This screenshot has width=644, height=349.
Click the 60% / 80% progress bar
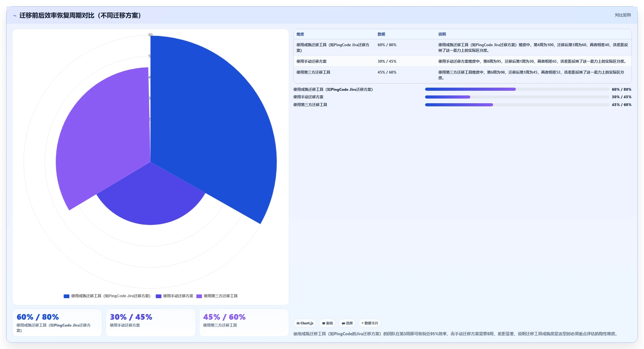coord(517,89)
